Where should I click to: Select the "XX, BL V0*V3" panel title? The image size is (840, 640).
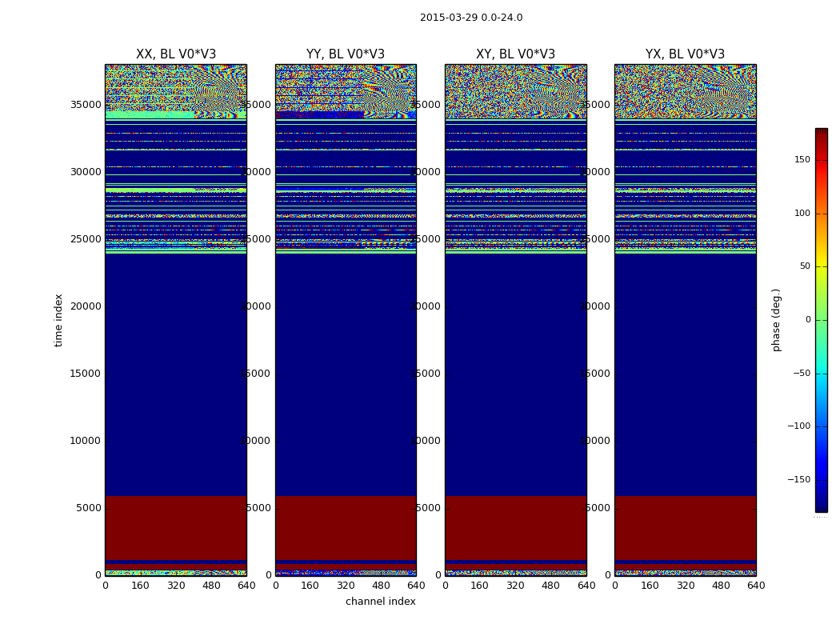[176, 54]
